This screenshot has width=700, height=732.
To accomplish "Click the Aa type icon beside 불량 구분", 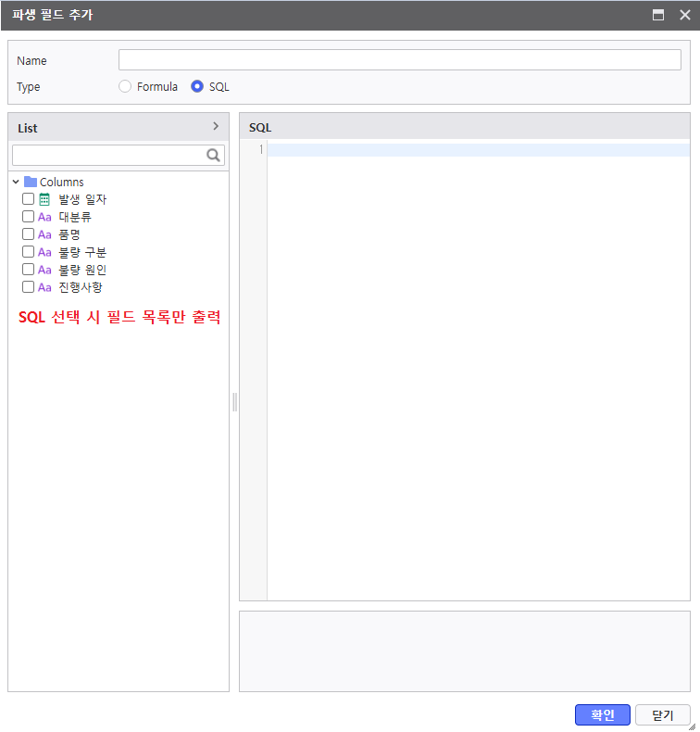I will coord(44,253).
